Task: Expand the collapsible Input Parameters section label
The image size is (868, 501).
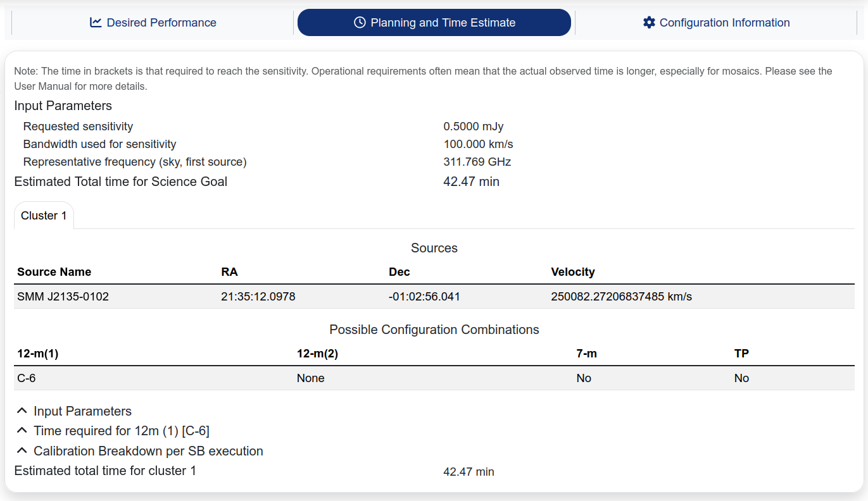Action: click(82, 411)
